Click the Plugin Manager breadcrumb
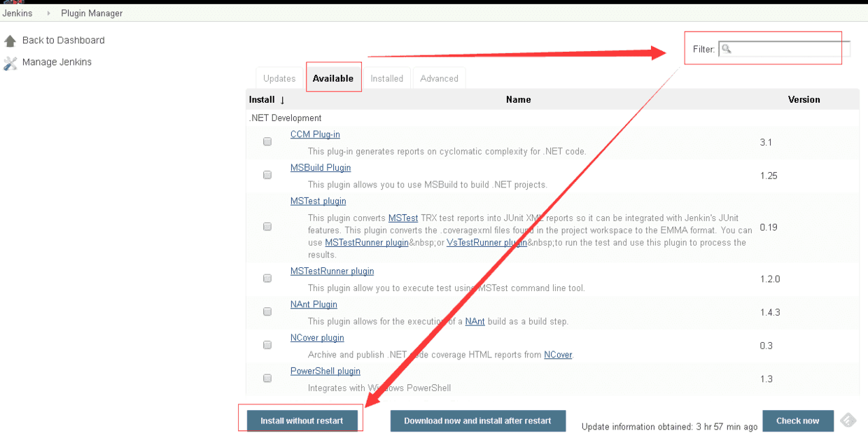 coord(92,13)
